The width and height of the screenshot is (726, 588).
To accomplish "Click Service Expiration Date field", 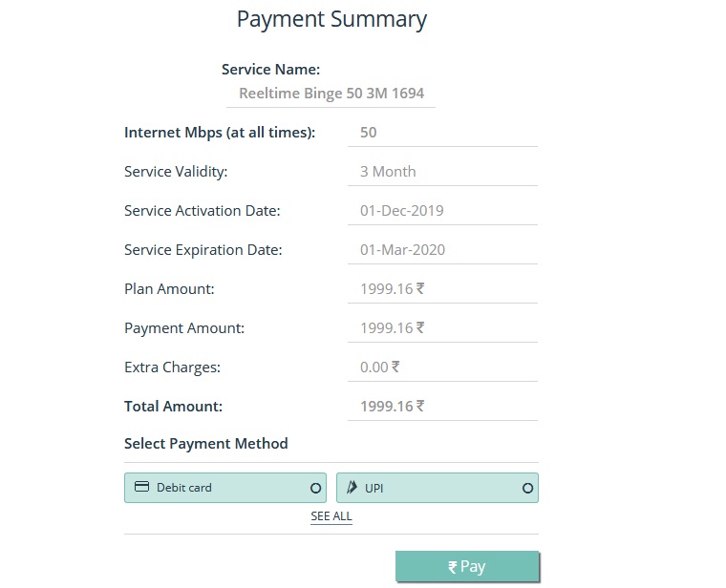I will [x=443, y=250].
